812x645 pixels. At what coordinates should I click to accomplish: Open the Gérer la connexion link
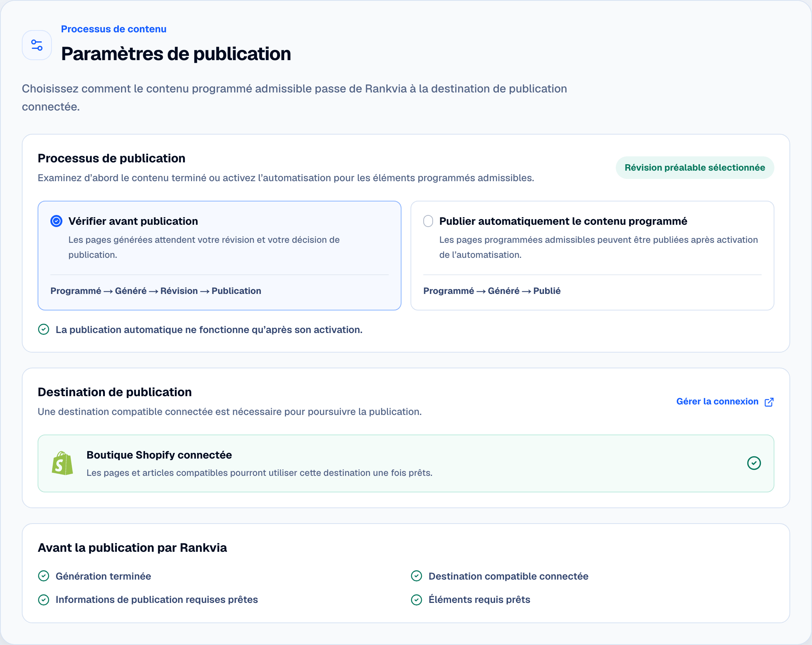coord(717,401)
